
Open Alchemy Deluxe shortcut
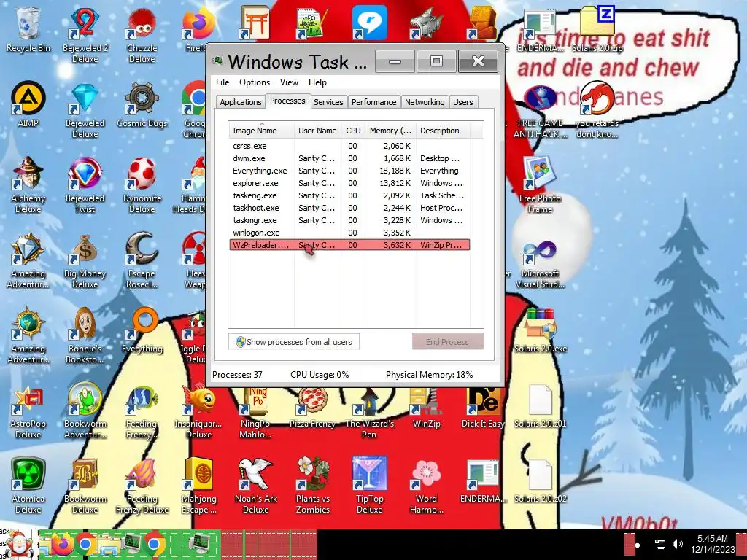click(x=28, y=185)
